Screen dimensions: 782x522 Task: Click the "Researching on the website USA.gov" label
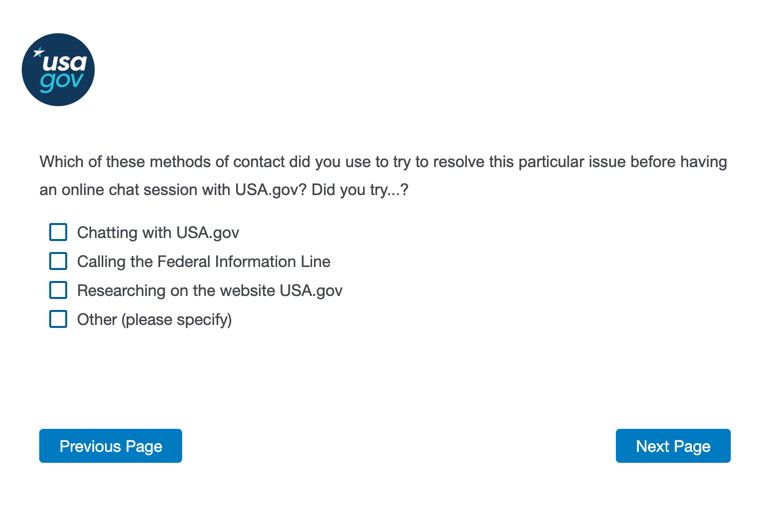[x=209, y=291]
